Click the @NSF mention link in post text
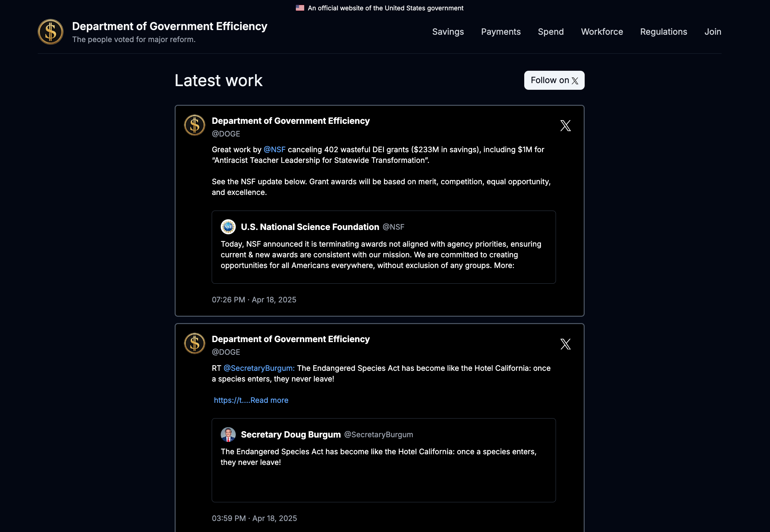Image resolution: width=770 pixels, height=532 pixels. (274, 150)
